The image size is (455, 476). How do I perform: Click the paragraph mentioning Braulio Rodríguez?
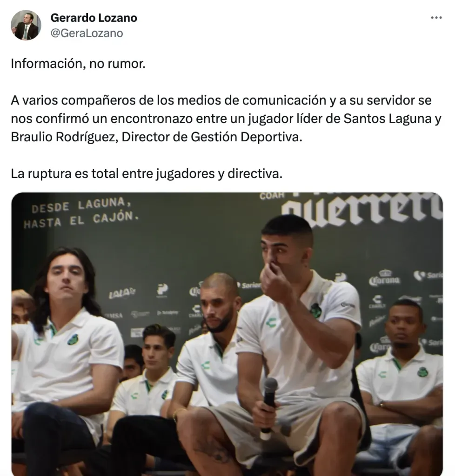[226, 119]
